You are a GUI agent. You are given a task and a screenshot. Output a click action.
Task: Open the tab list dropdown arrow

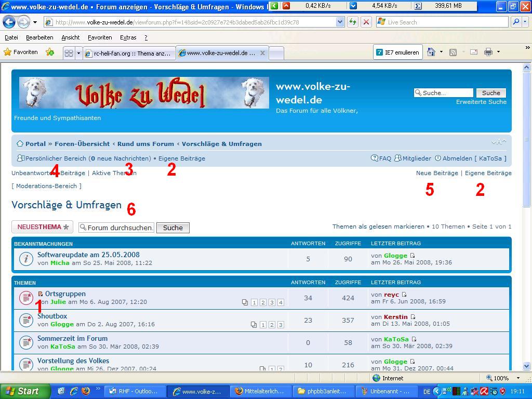click(x=79, y=54)
